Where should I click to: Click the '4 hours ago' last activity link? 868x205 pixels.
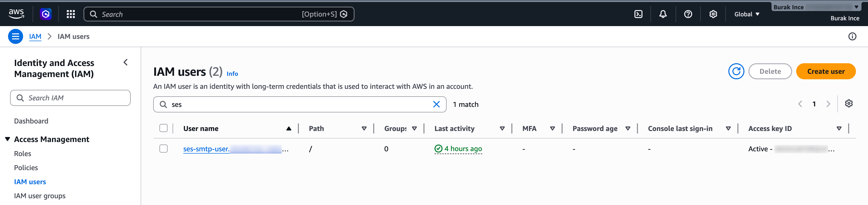(458, 149)
